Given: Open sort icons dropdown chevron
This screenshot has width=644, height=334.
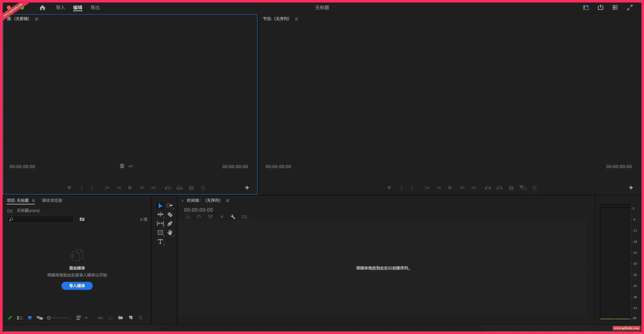Looking at the screenshot, I should (x=86, y=318).
